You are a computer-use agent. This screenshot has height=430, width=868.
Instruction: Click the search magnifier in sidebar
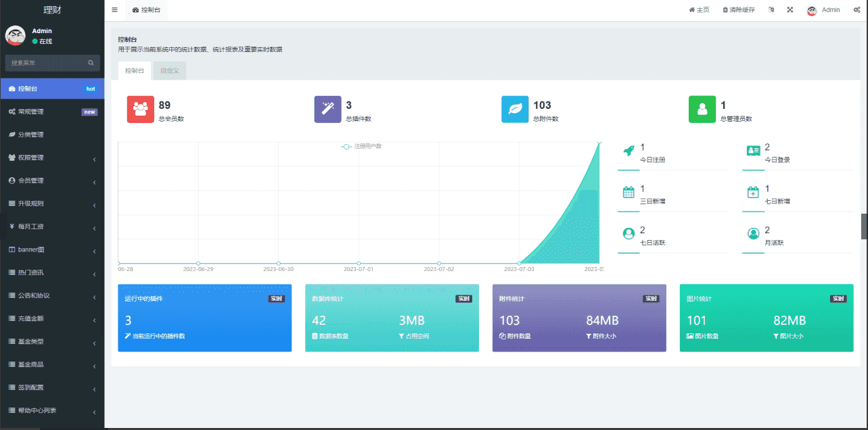(x=91, y=63)
